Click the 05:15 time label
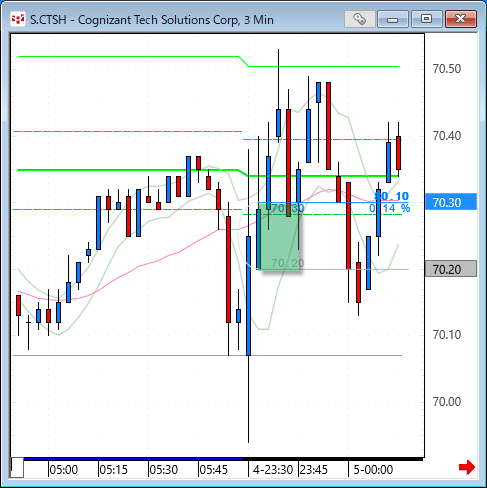This screenshot has width=487, height=488. click(113, 470)
